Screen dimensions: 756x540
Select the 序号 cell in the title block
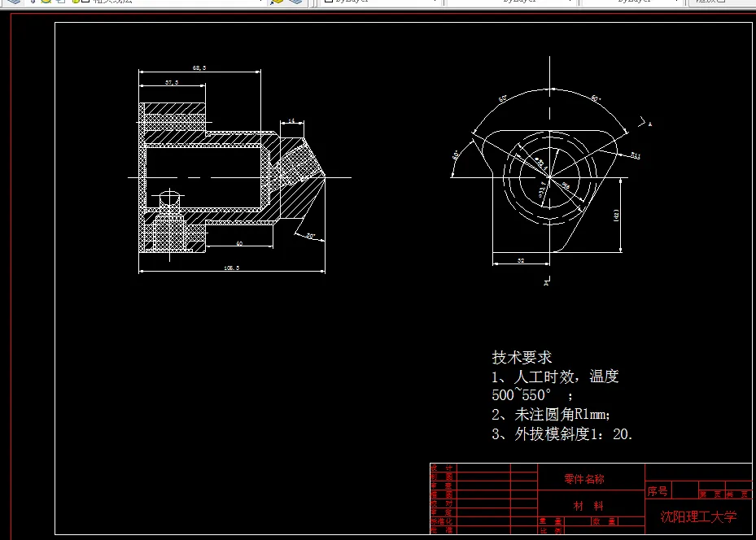click(658, 491)
